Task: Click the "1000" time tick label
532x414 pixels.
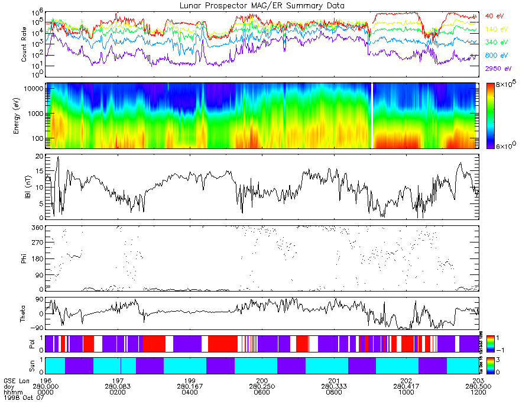Action: 406,392
